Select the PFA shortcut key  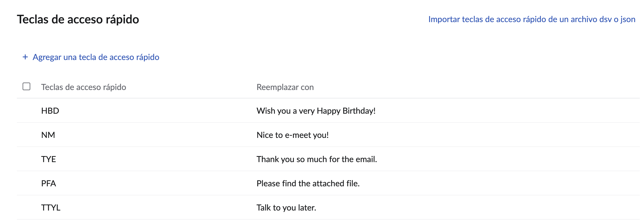(49, 183)
